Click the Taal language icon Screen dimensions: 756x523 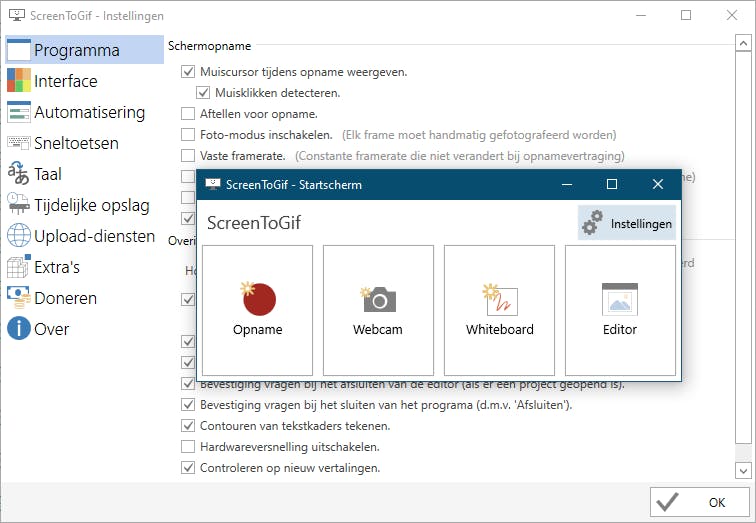point(19,174)
